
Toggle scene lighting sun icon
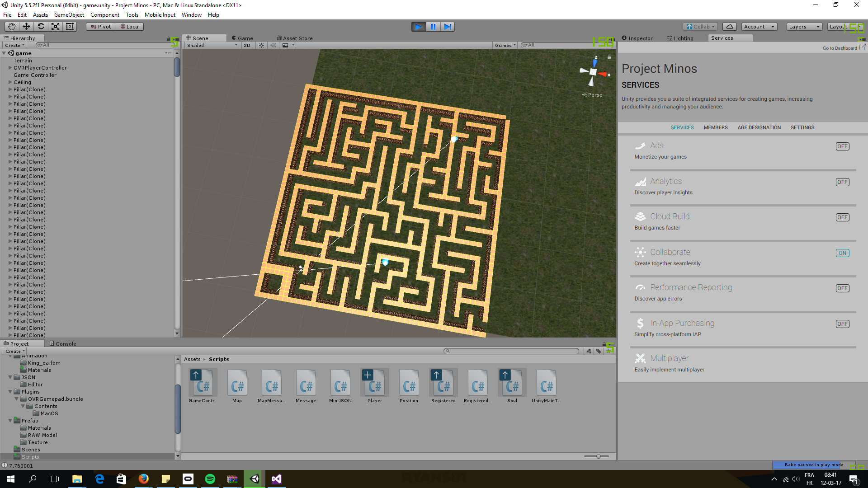[261, 45]
